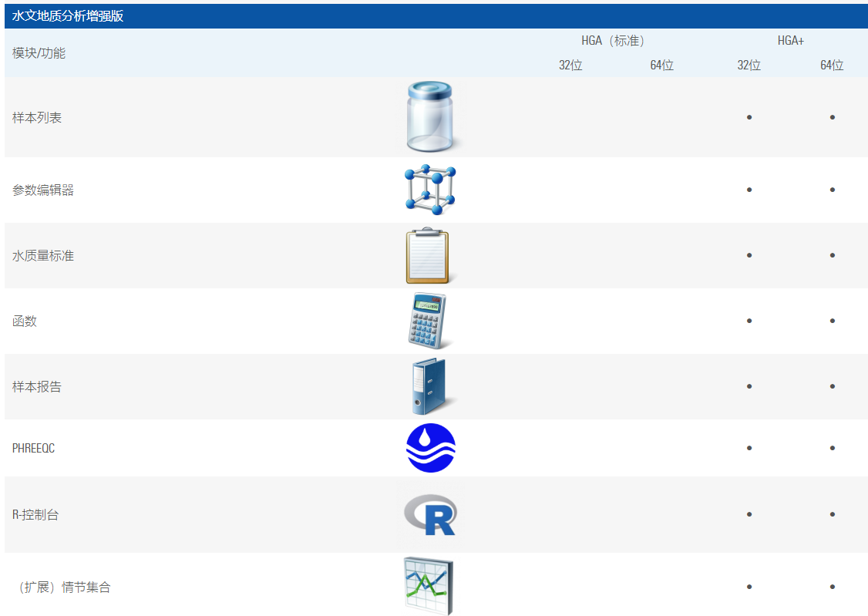Viewport: 868px width, 616px height.
Task: Click the （扩展）情节集合 text label
Action: tap(63, 587)
